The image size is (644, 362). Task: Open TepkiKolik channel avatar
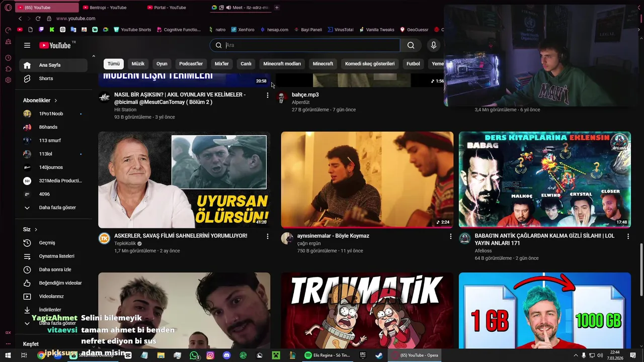point(104,238)
